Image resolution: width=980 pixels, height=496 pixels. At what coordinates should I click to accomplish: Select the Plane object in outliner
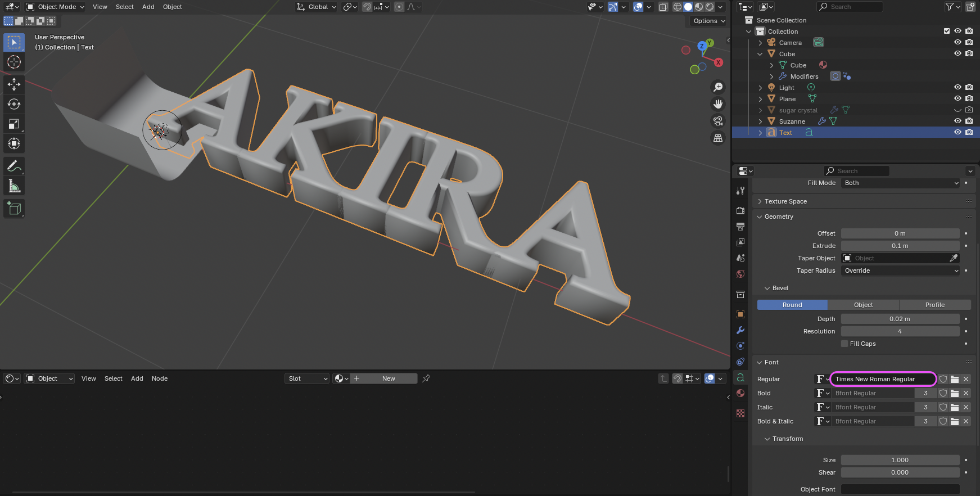click(x=787, y=99)
